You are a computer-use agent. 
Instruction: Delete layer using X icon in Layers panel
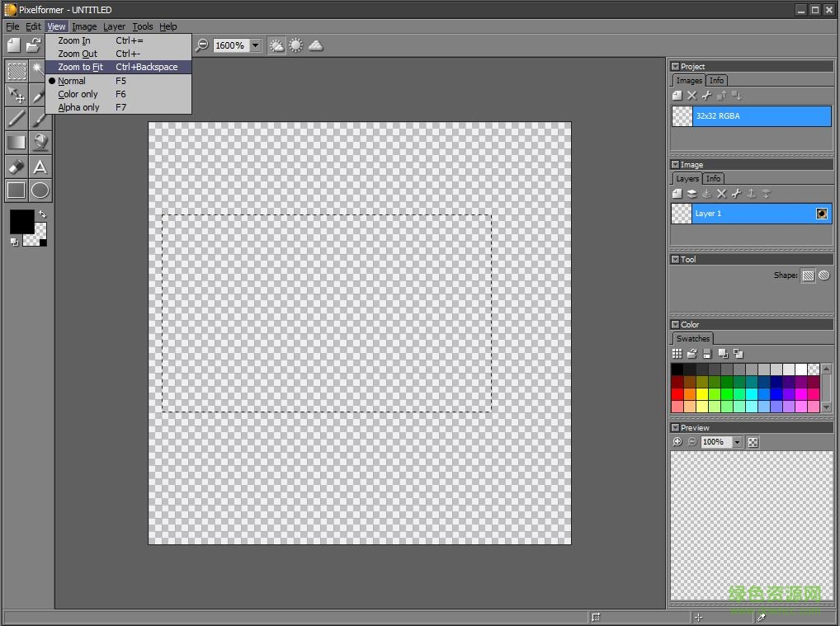(721, 194)
